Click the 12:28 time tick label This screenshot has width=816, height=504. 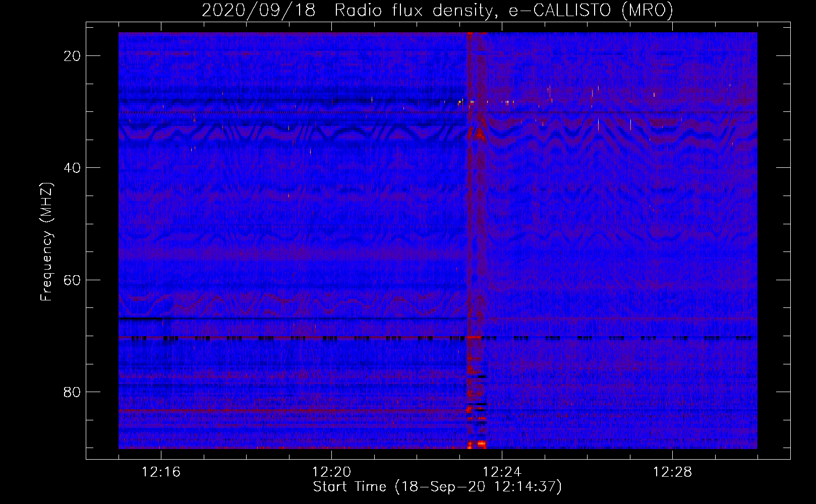[672, 472]
